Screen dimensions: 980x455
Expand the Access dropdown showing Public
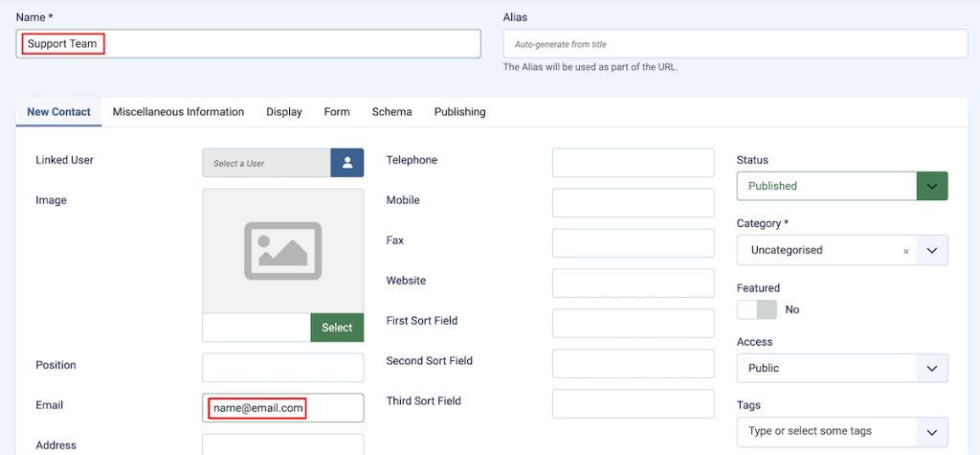click(x=842, y=368)
